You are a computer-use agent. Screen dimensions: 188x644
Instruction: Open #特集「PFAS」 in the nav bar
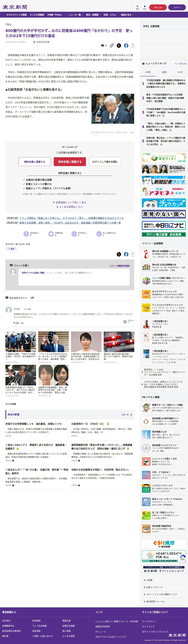[55, 15]
